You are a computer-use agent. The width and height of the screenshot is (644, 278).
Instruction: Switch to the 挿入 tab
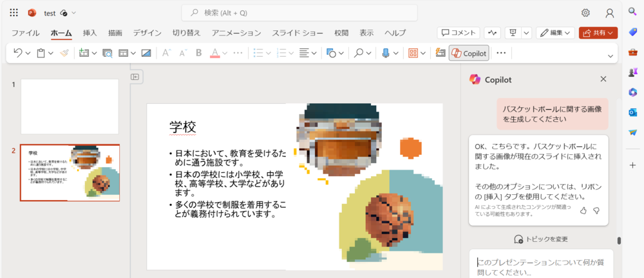coord(90,33)
